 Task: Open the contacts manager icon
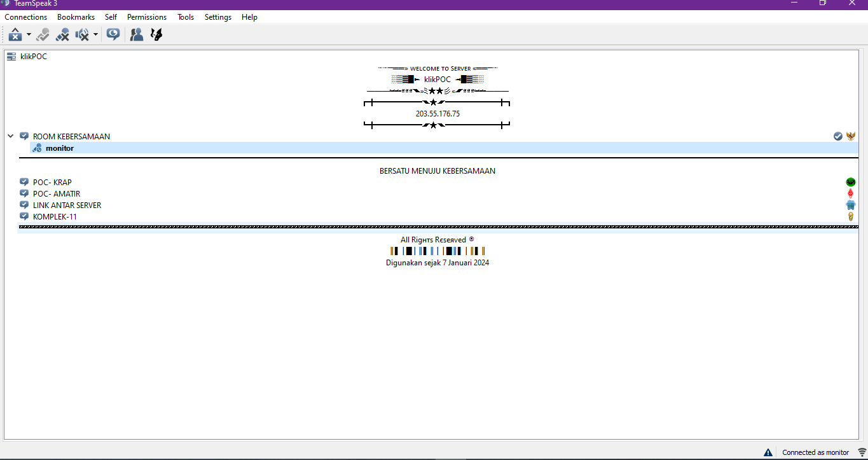pos(136,34)
